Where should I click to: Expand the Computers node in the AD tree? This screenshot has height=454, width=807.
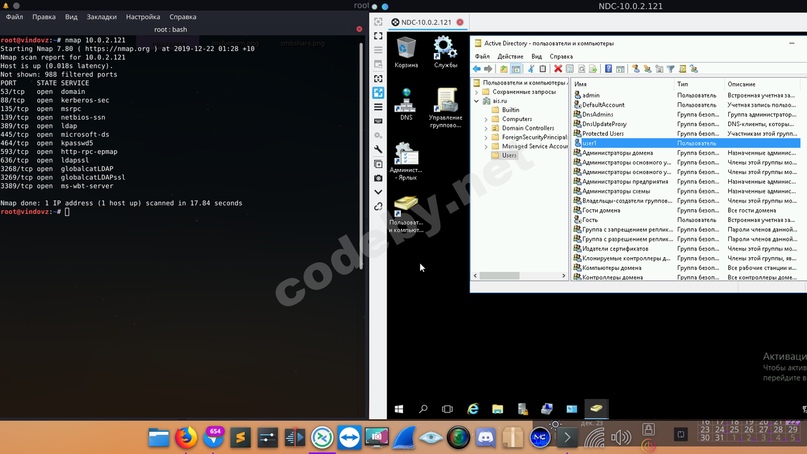pyautogui.click(x=487, y=119)
